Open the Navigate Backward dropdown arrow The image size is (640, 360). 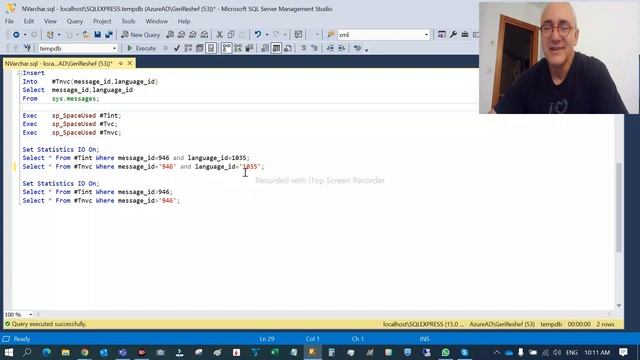point(25,35)
